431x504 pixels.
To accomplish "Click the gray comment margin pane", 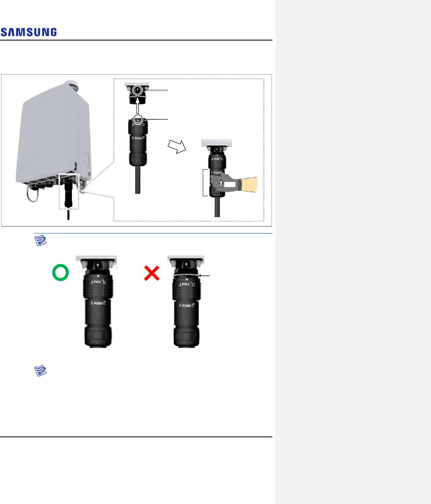I will click(353, 252).
